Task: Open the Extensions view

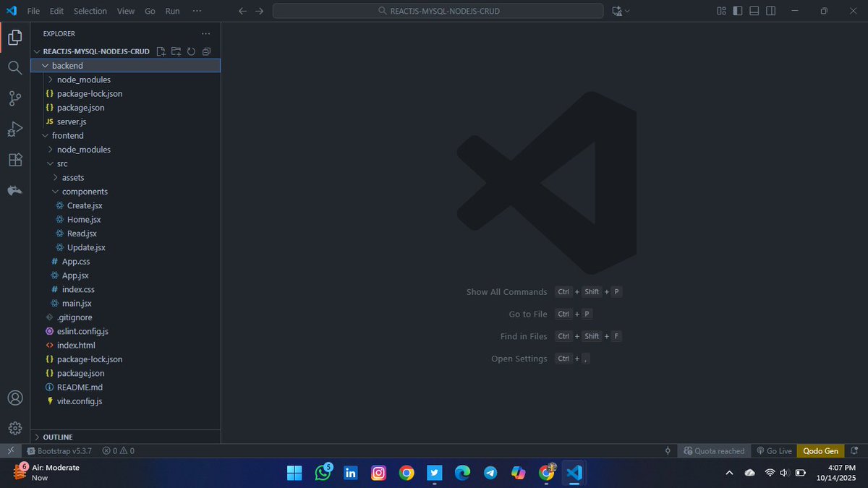Action: pos(14,160)
